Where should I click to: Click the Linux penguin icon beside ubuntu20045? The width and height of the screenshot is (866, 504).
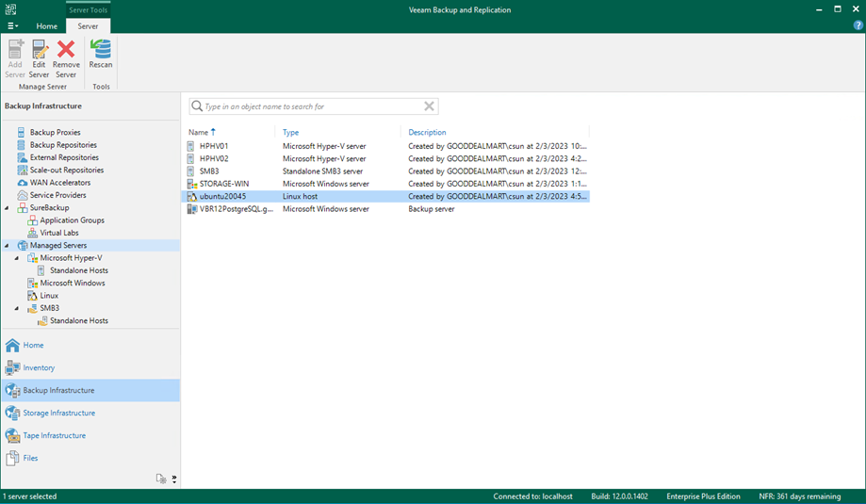192,197
